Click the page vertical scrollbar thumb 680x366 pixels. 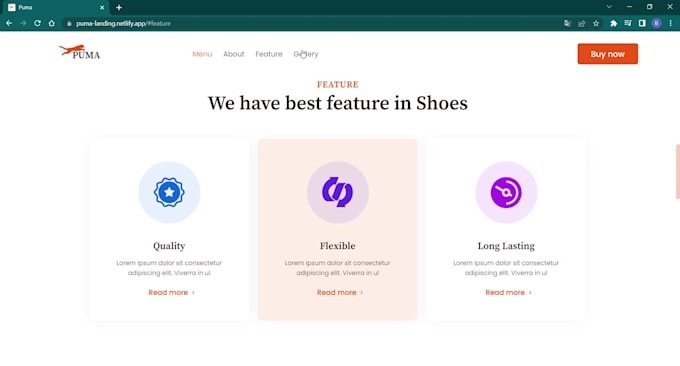pyautogui.click(x=677, y=172)
